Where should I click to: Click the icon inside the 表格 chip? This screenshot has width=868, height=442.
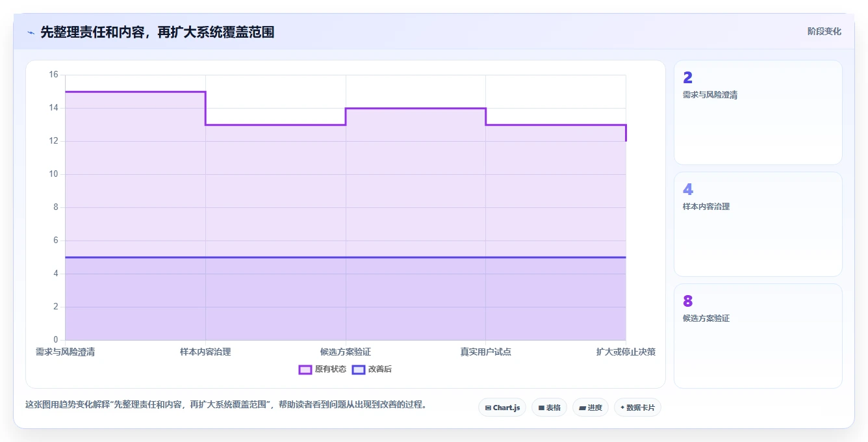[x=541, y=408]
